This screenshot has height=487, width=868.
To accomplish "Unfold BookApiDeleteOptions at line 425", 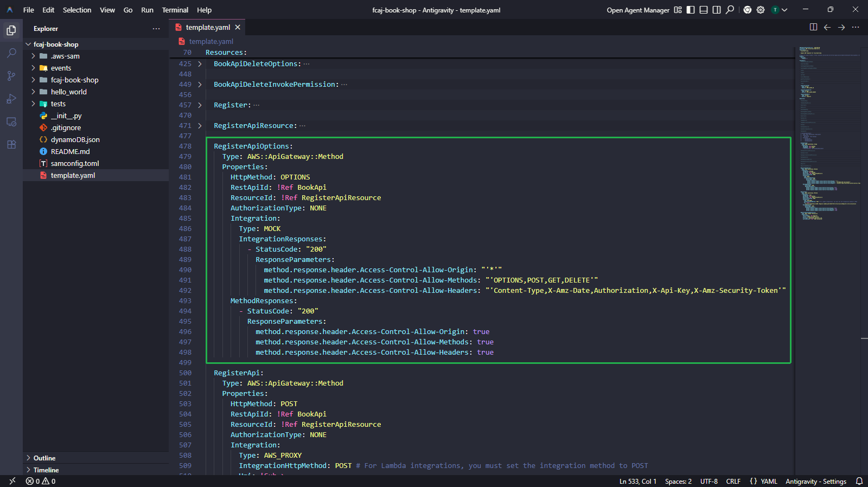I will 200,64.
